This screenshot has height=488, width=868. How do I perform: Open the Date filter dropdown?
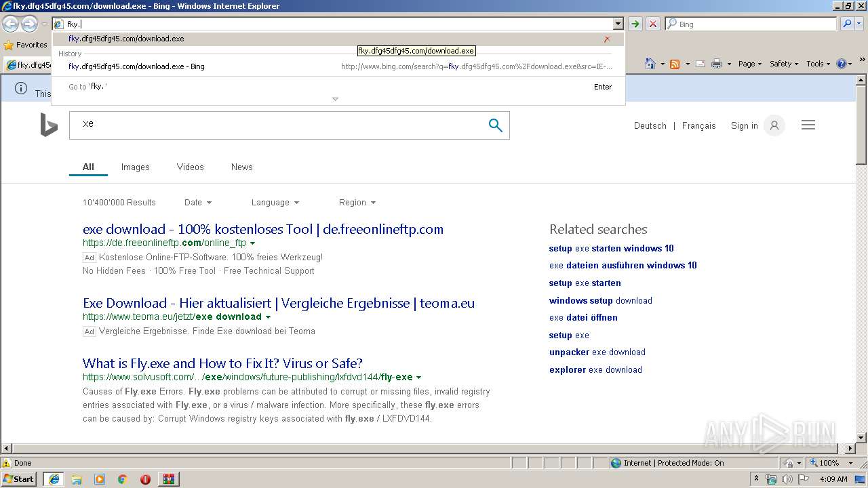tap(198, 203)
